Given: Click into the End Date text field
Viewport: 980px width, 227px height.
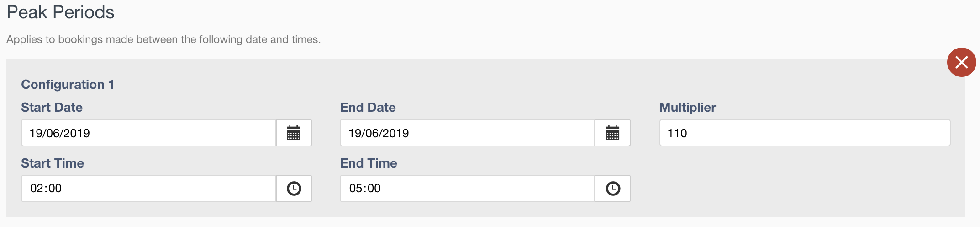Looking at the screenshot, I should [467, 133].
